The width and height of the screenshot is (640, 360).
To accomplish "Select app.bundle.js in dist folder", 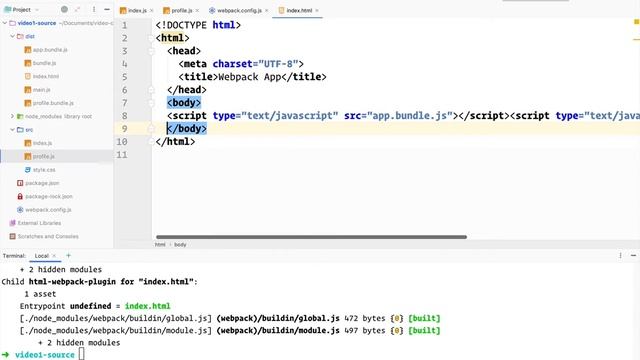I will [x=50, y=50].
